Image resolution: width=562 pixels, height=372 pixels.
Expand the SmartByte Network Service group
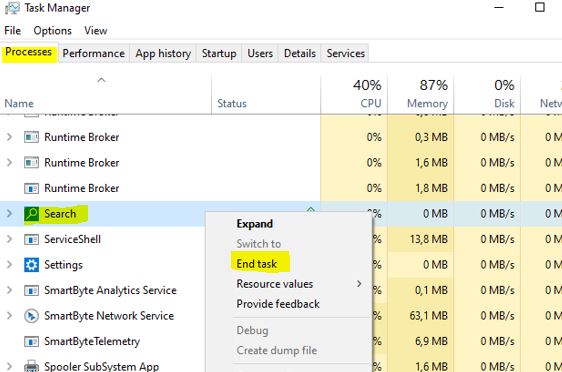tap(9, 316)
